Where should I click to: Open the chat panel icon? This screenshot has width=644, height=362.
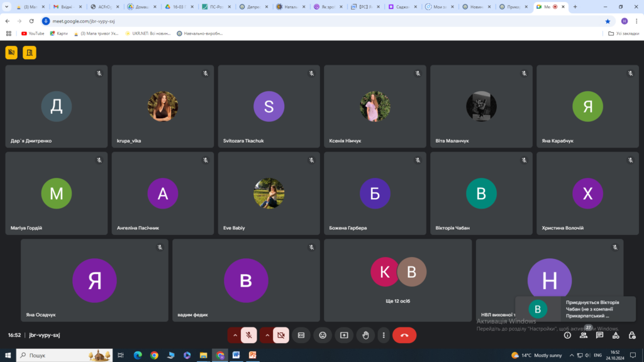point(599,336)
